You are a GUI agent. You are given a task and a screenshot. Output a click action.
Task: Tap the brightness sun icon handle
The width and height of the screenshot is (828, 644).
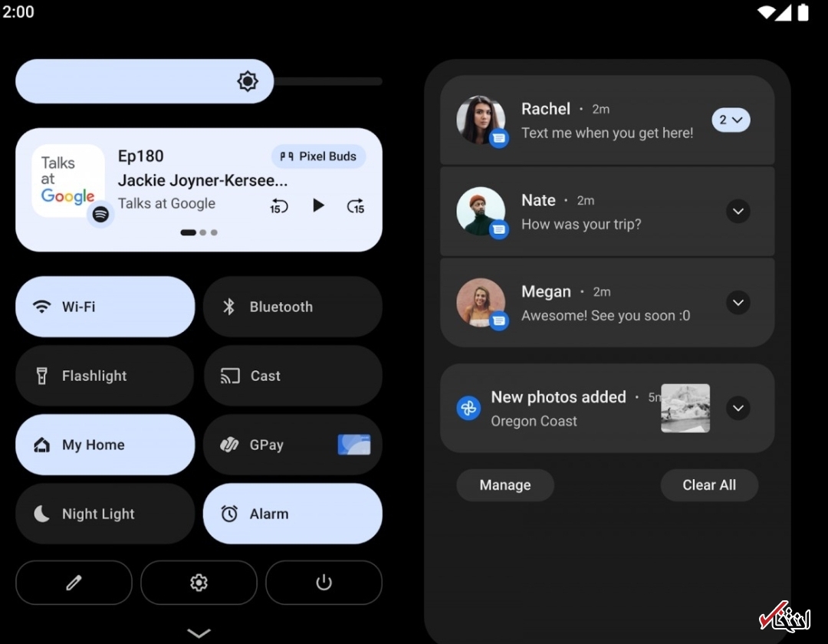pyautogui.click(x=248, y=81)
